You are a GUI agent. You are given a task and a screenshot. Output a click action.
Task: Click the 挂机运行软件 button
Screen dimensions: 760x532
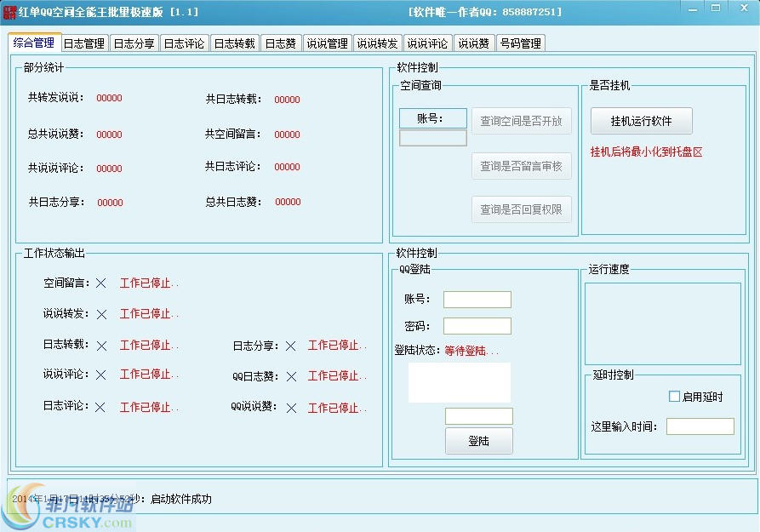click(641, 121)
